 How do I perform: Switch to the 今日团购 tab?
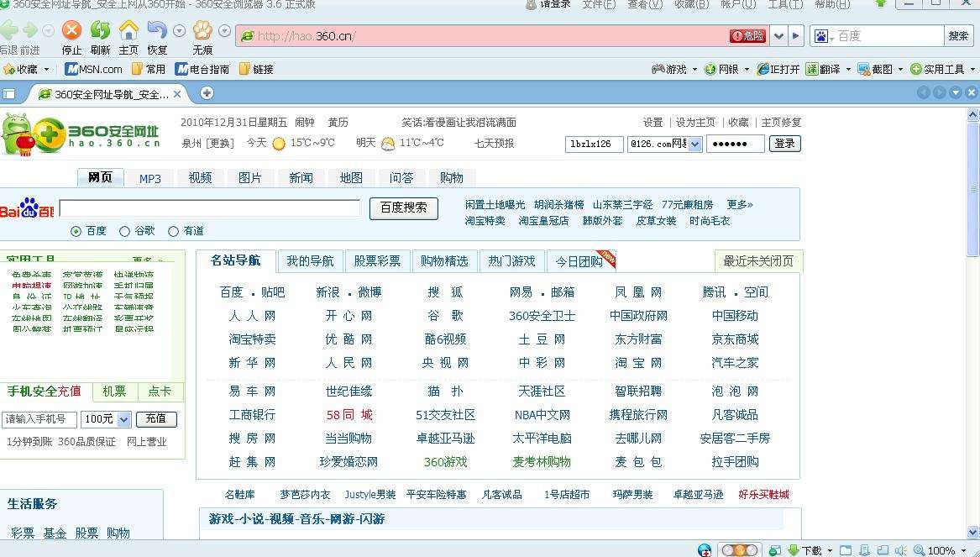point(581,261)
